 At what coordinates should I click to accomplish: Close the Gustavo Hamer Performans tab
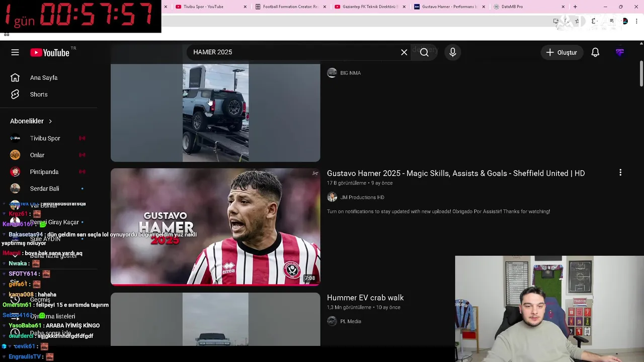point(484,7)
